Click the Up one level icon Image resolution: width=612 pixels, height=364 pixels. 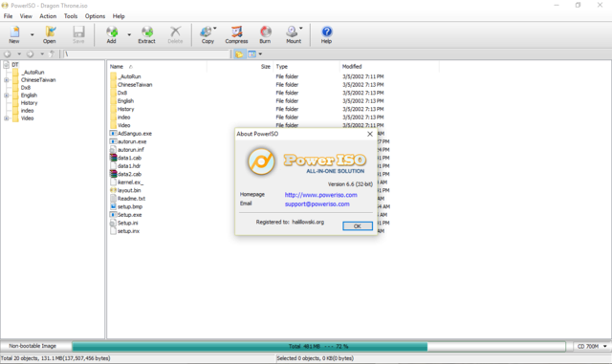pyautogui.click(x=52, y=54)
